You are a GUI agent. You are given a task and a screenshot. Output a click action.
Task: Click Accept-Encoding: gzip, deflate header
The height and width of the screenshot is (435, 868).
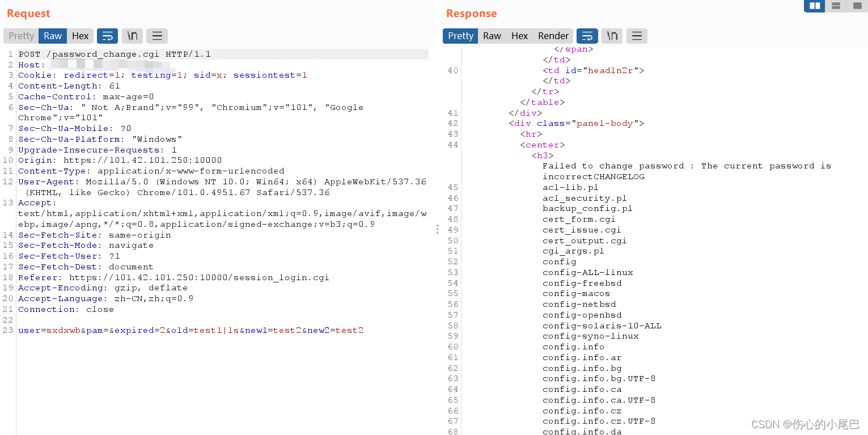coord(103,288)
